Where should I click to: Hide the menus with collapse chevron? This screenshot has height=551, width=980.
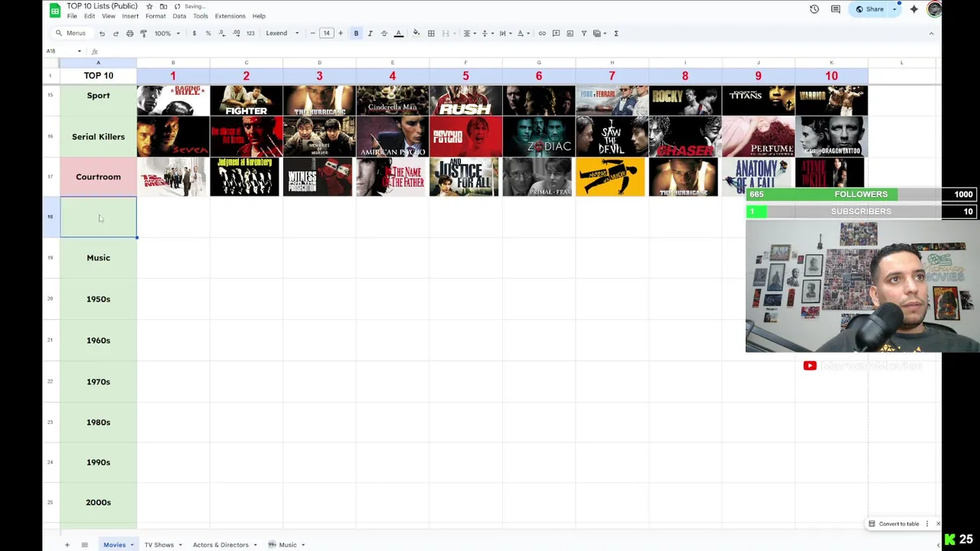pyautogui.click(x=931, y=33)
